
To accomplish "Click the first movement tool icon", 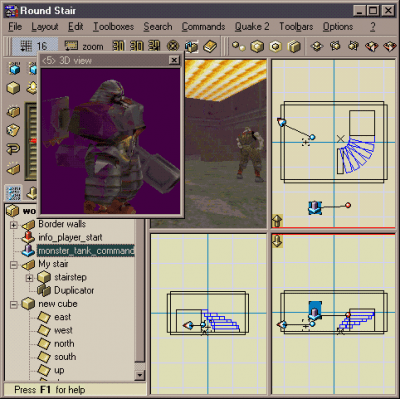I will point(317,46).
